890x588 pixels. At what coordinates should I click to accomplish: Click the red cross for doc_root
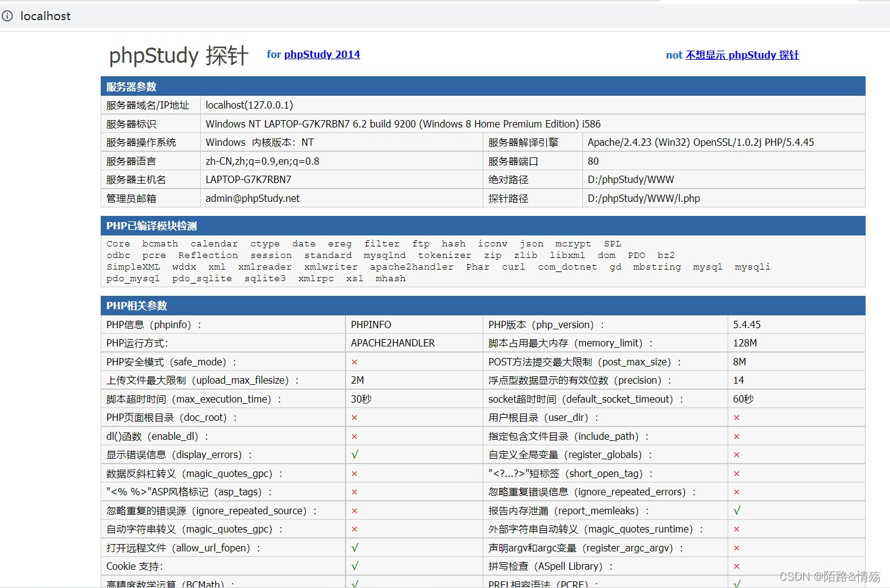click(x=355, y=418)
